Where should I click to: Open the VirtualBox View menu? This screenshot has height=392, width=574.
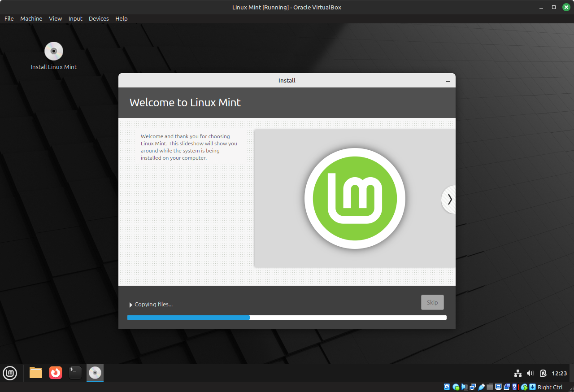click(x=56, y=18)
